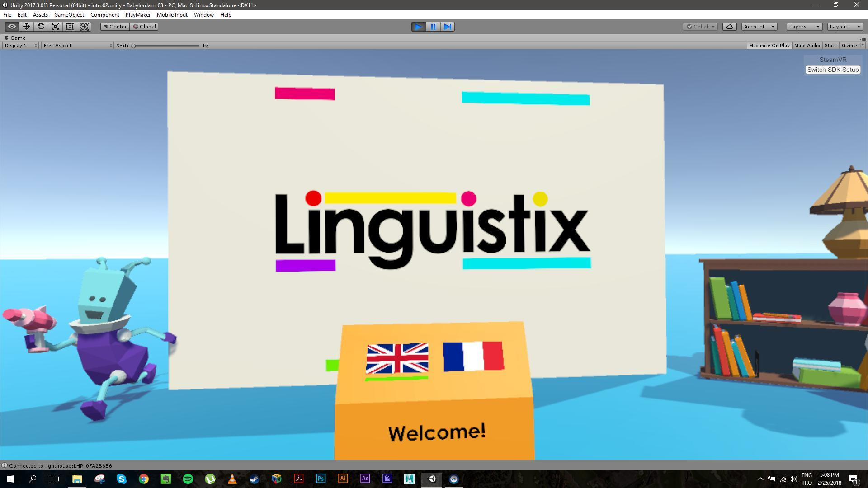This screenshot has height=488, width=868.
Task: Stop play mode with Play button
Action: (418, 27)
